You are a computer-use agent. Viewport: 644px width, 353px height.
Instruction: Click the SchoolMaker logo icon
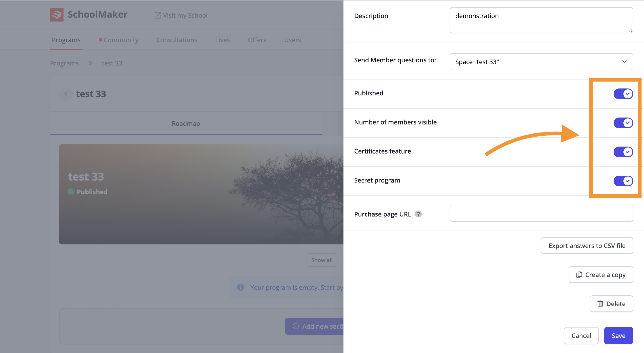click(57, 15)
